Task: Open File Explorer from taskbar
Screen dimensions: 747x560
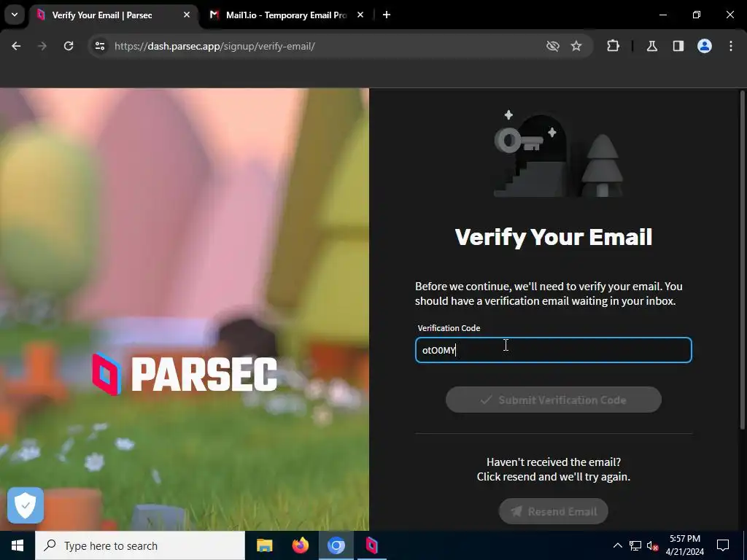Action: coord(264,545)
